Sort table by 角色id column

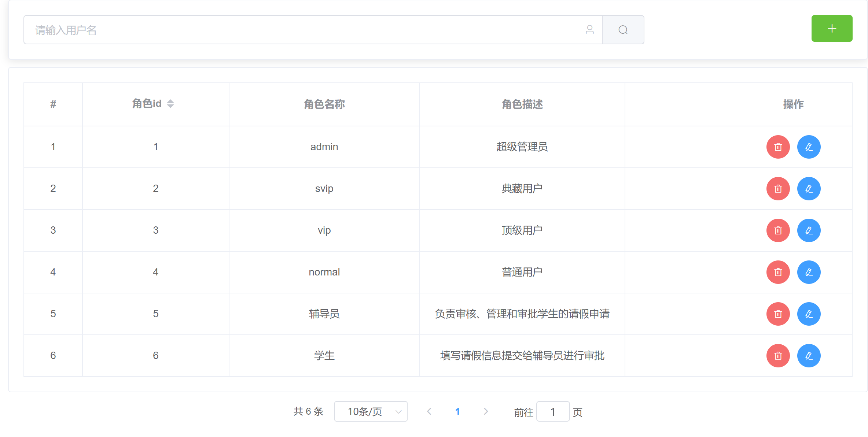[x=170, y=104]
